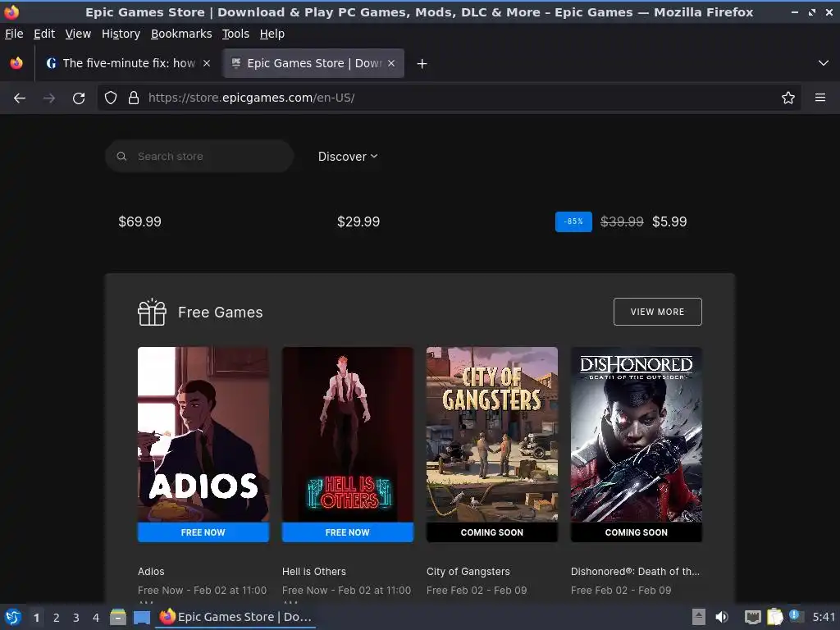Open the File menu
840x630 pixels.
pos(14,34)
